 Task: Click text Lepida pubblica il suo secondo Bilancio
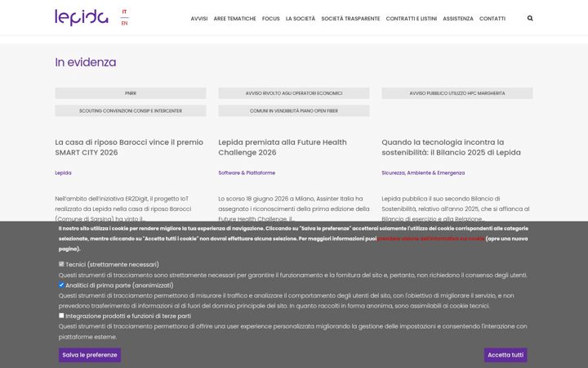tap(455, 209)
